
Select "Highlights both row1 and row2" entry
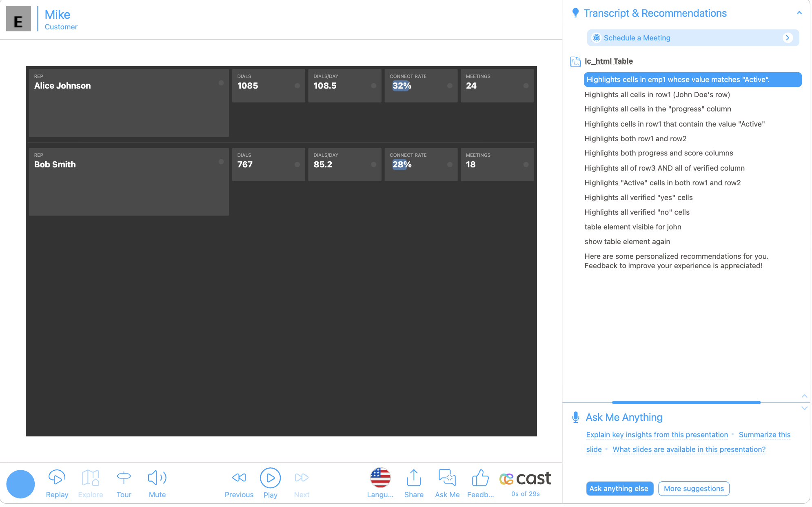pyautogui.click(x=635, y=139)
